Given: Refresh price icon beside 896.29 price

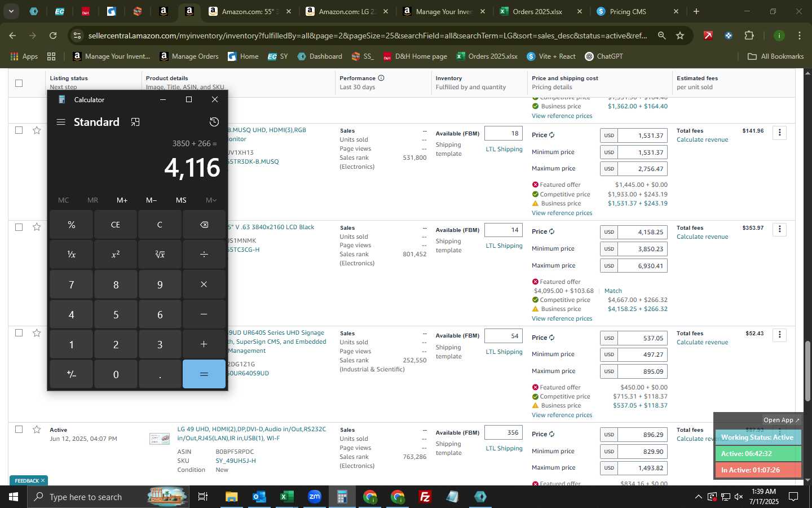Looking at the screenshot, I should [x=551, y=434].
